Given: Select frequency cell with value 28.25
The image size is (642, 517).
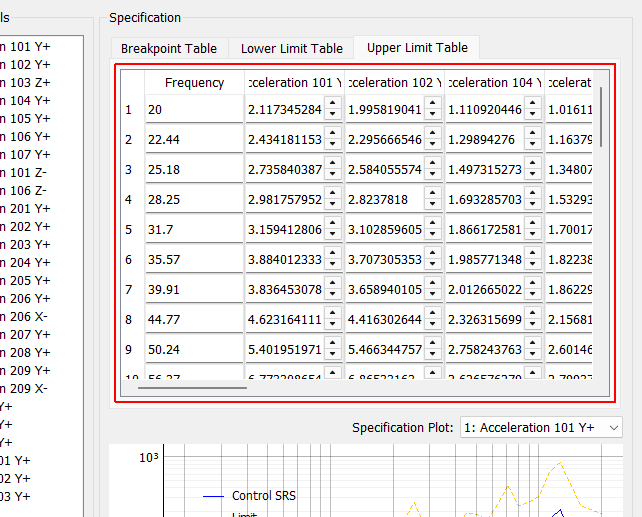Looking at the screenshot, I should tap(194, 199).
